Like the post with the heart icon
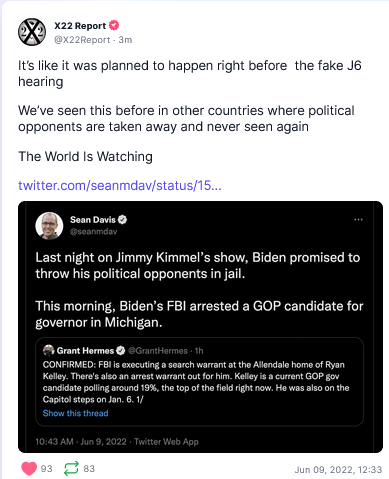The height and width of the screenshot is (479, 389). (x=29, y=468)
